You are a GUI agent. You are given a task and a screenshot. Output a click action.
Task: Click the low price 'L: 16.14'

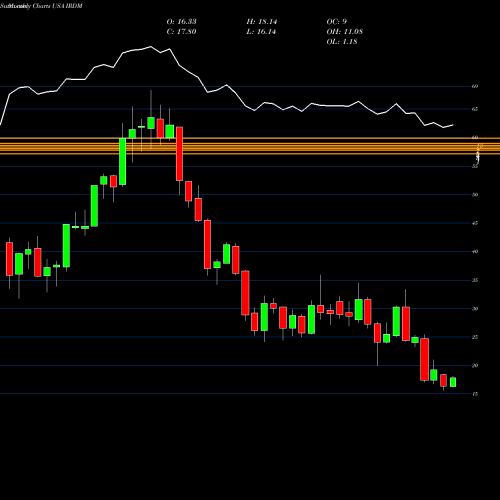click(x=262, y=32)
